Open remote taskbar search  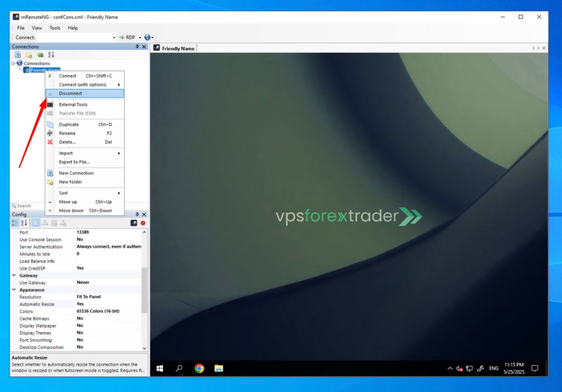179,368
